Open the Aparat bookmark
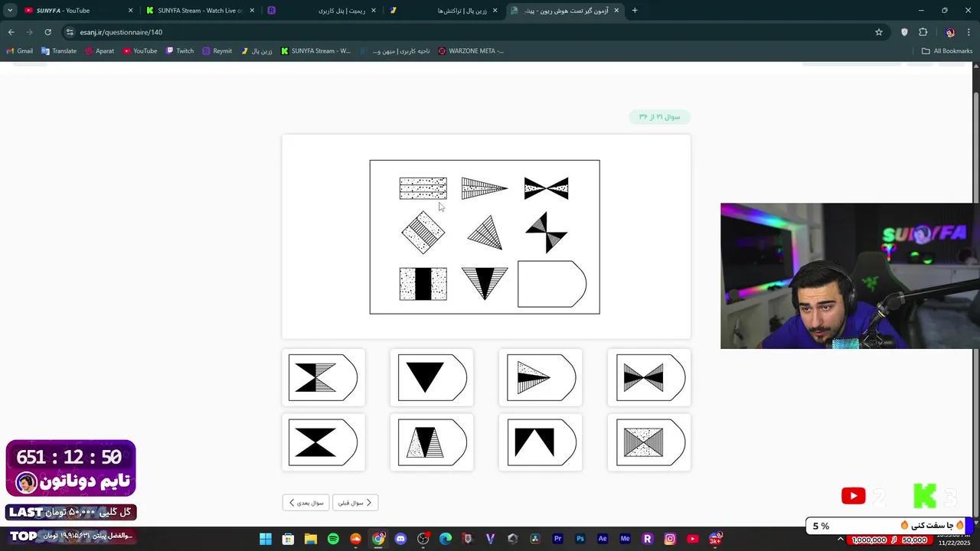The height and width of the screenshot is (551, 980). click(x=100, y=51)
